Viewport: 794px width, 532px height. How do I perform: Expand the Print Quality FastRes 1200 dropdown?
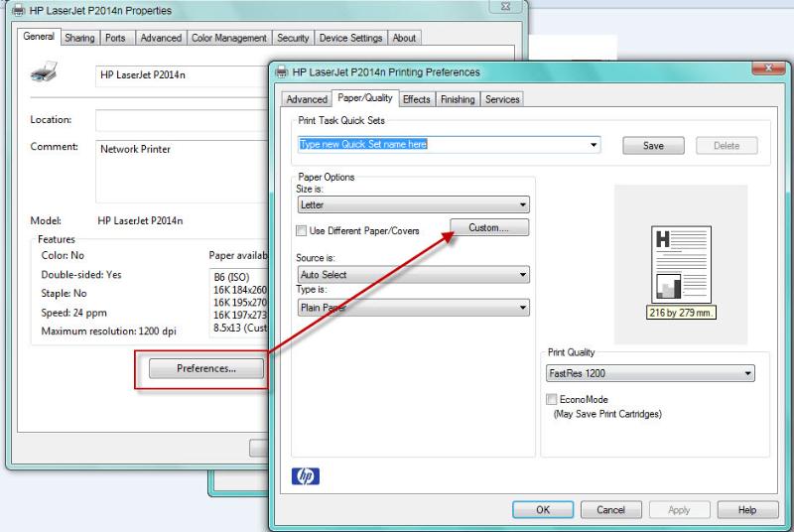pyautogui.click(x=650, y=373)
